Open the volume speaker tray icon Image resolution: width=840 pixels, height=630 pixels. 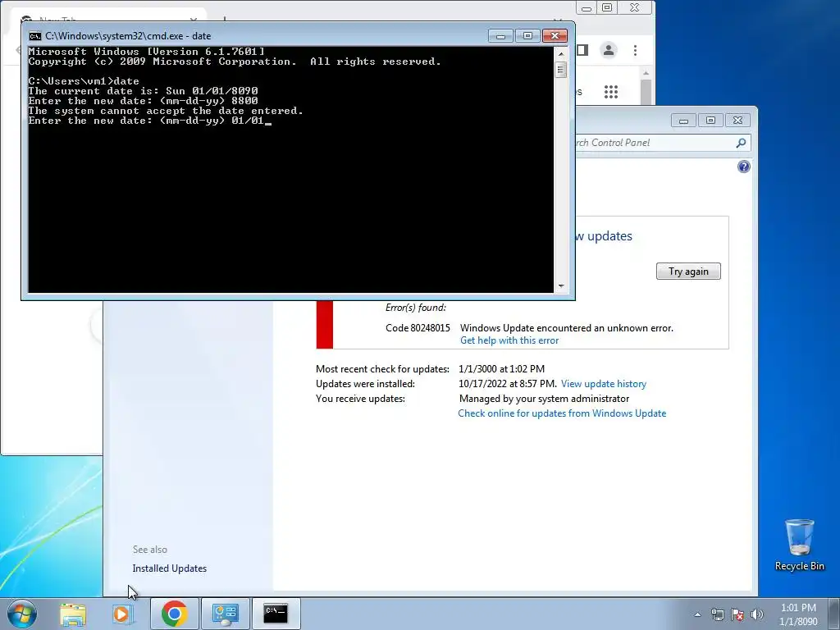757,614
